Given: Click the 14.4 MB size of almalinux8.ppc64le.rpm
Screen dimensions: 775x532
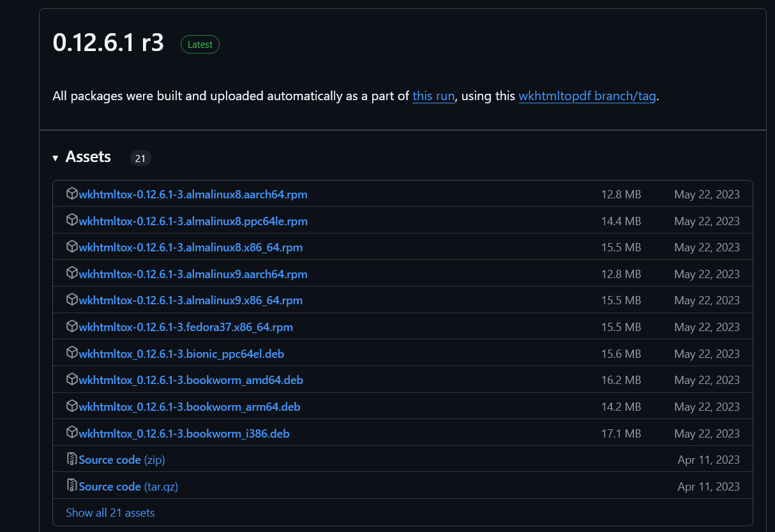Looking at the screenshot, I should tap(621, 221).
